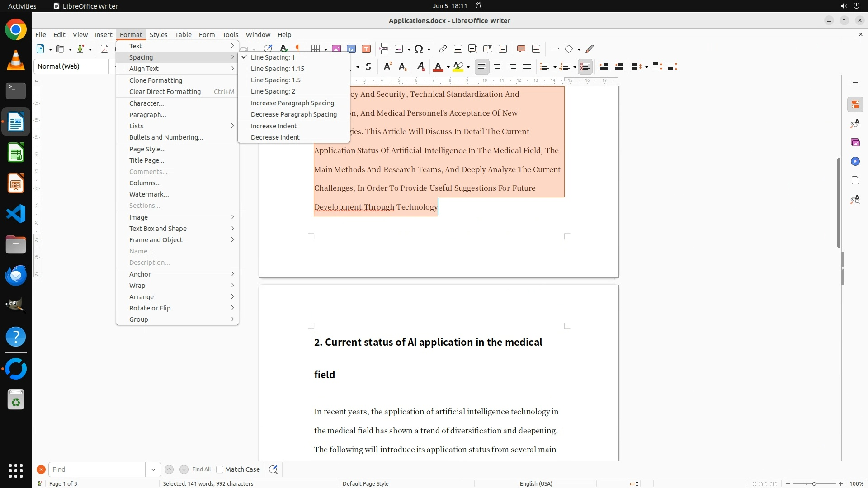The image size is (868, 488).
Task: Click the Justified alignment icon
Action: [x=527, y=67]
